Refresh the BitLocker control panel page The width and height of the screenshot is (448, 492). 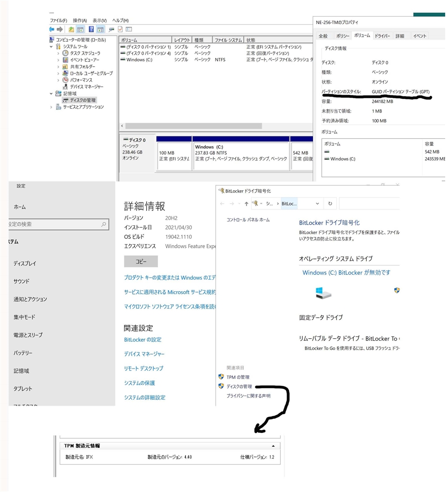coord(330,203)
